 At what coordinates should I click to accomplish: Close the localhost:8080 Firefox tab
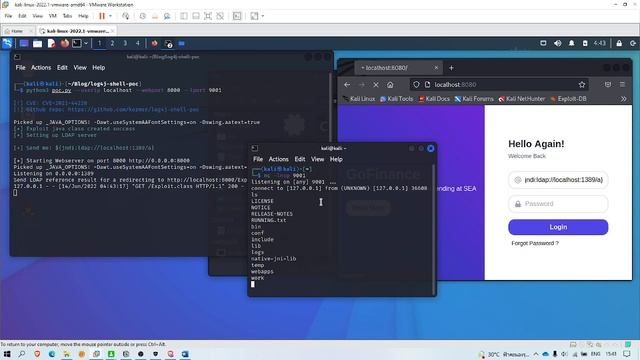click(436, 68)
